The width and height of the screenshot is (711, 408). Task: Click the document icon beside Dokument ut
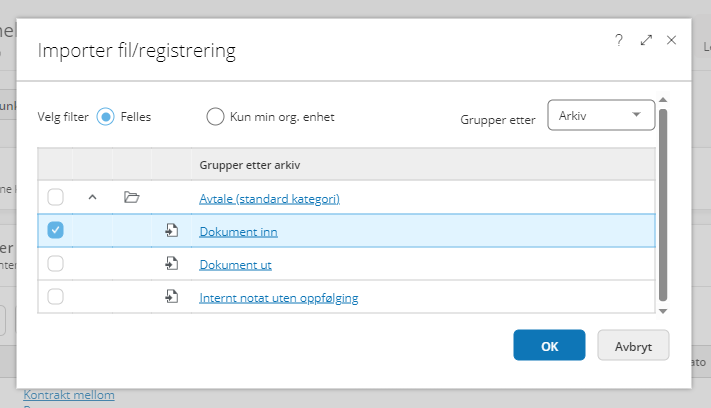pos(171,264)
